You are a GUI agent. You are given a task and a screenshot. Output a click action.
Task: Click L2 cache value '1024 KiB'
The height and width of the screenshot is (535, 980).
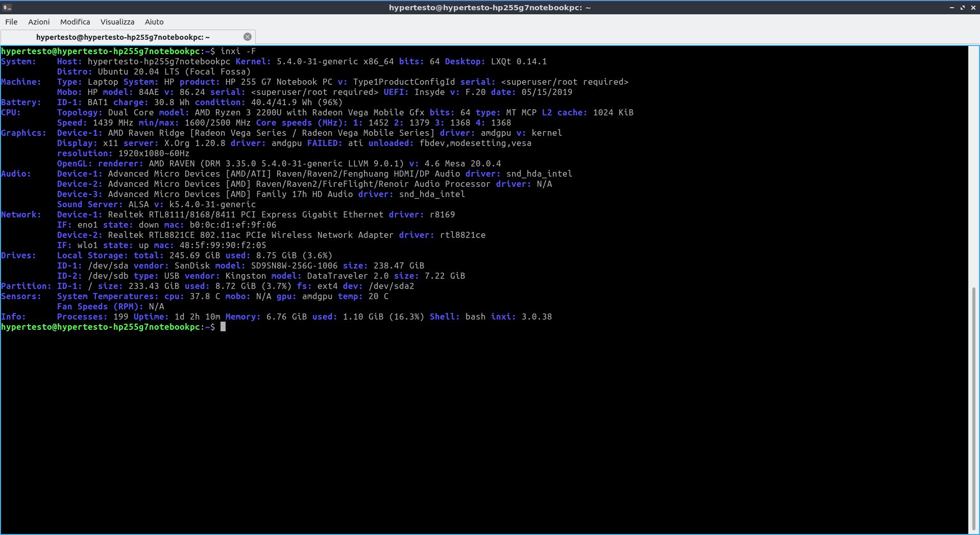613,112
